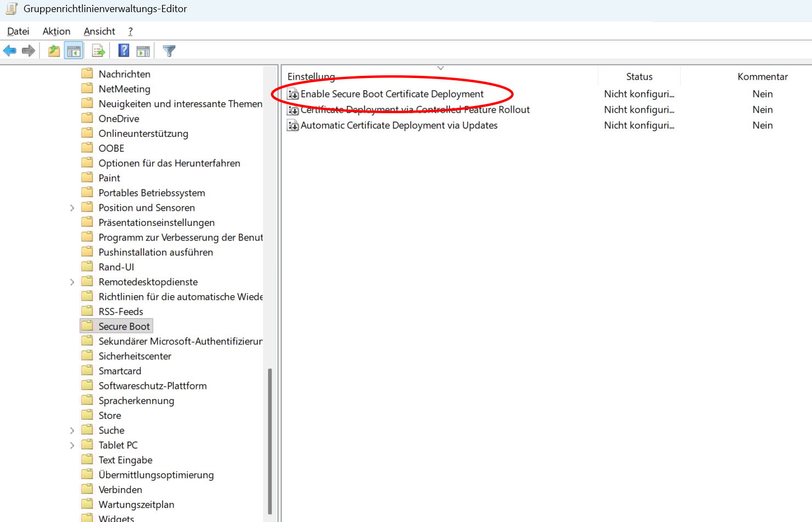Configure 'Automatic Certificate Deployment via Updates'
Screen dimensions: 812x522
coord(399,125)
